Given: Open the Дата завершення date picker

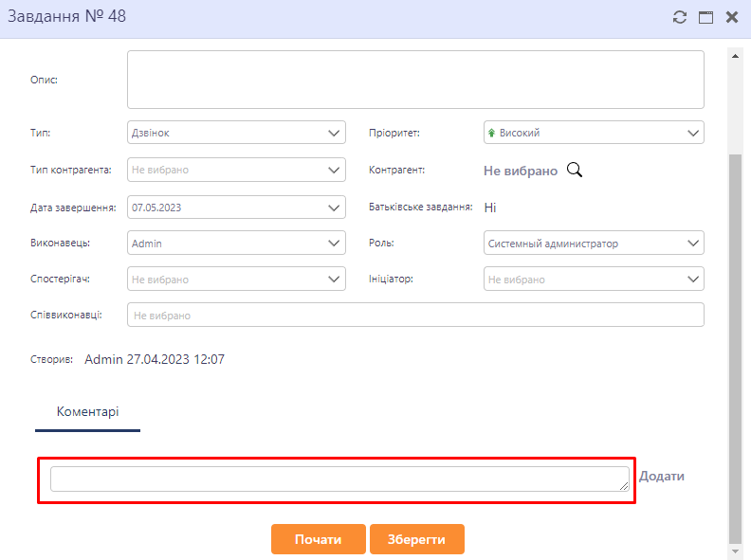Looking at the screenshot, I should pos(236,207).
